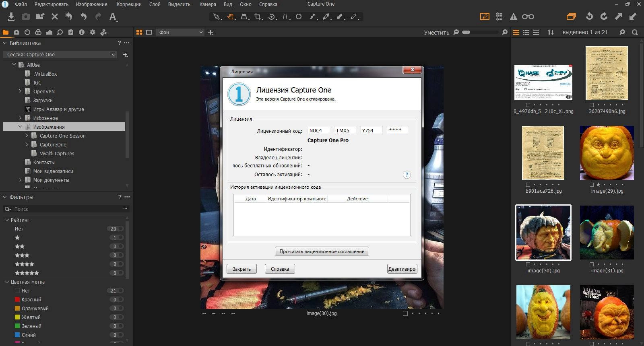This screenshot has width=644, height=346.
Task: Select the Crop tool icon
Action: (258, 16)
